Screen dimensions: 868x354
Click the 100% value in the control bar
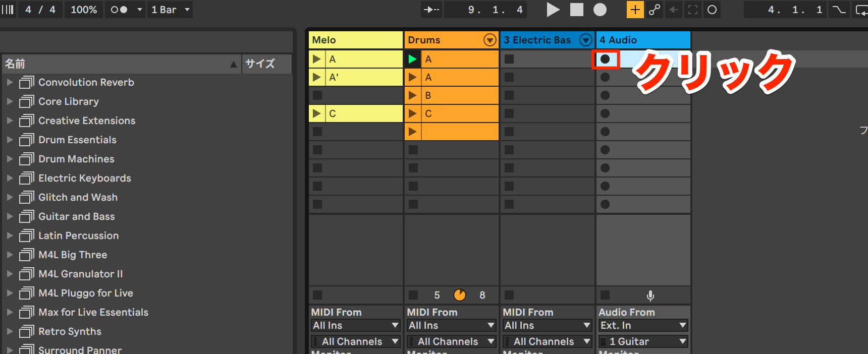click(84, 10)
